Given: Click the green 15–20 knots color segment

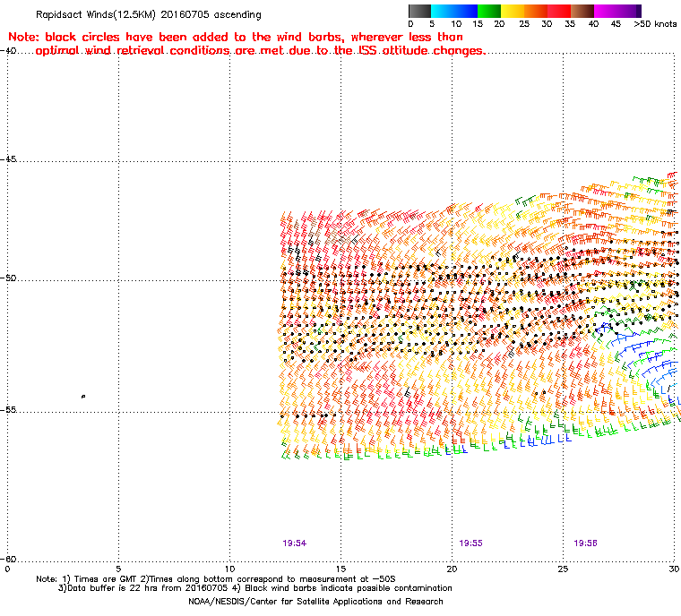Looking at the screenshot, I should (489, 11).
